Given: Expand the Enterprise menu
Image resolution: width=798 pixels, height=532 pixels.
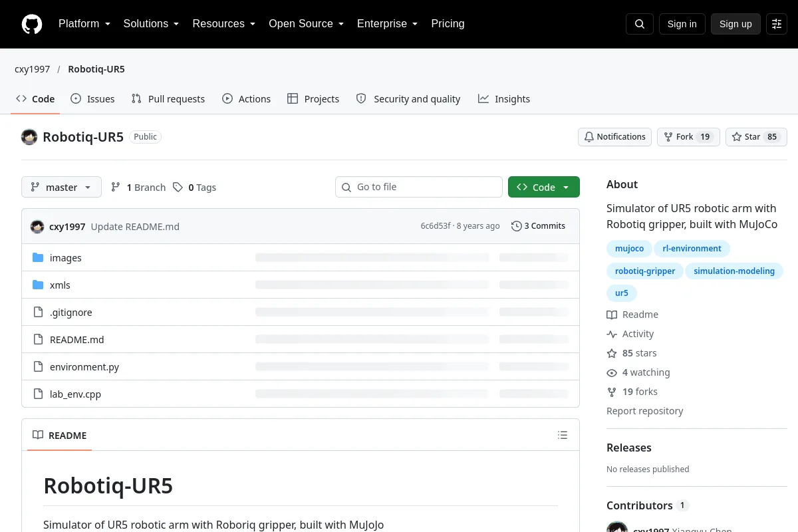Looking at the screenshot, I should coord(387,24).
